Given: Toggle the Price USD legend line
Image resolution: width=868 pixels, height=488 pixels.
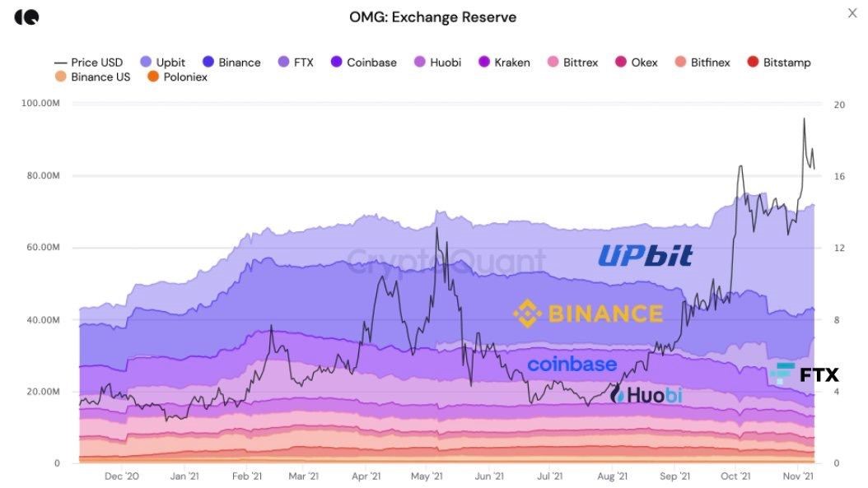Looking at the screenshot, I should pos(88,63).
